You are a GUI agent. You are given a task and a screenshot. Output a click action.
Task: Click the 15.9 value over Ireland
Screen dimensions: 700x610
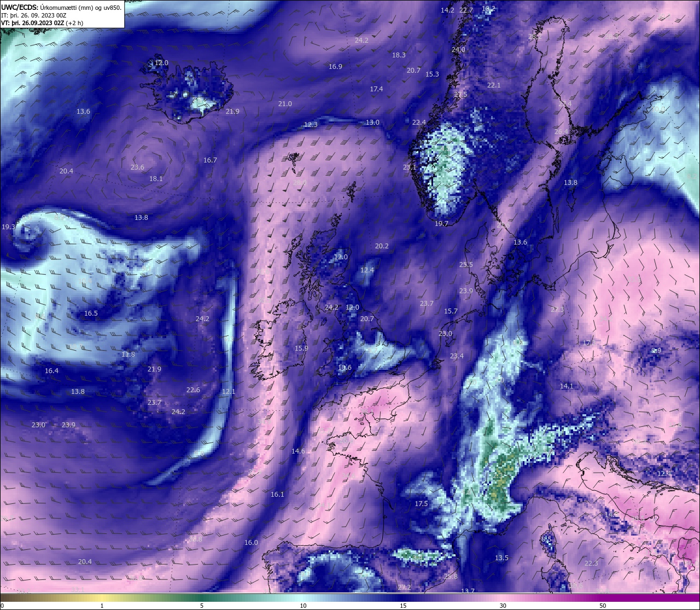tap(301, 348)
